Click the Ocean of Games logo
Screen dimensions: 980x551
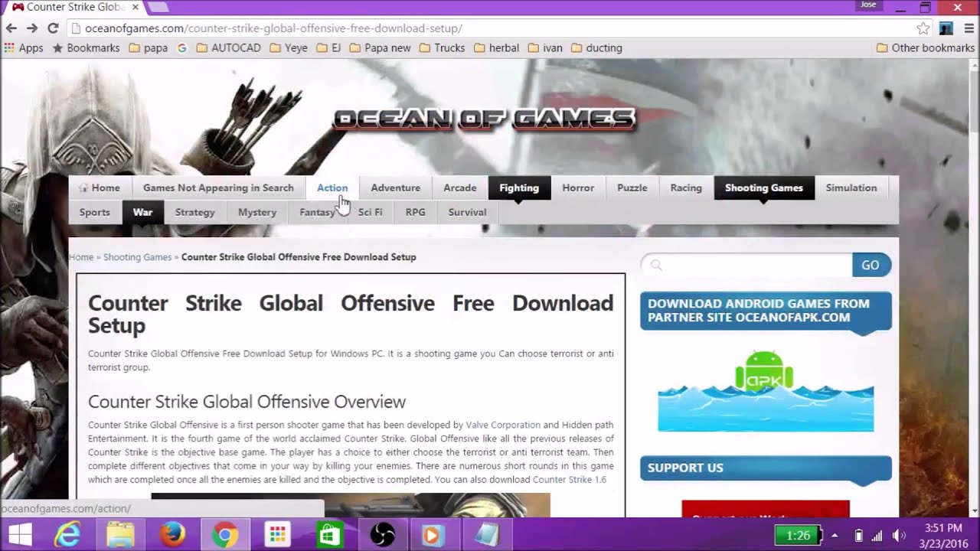tap(484, 119)
